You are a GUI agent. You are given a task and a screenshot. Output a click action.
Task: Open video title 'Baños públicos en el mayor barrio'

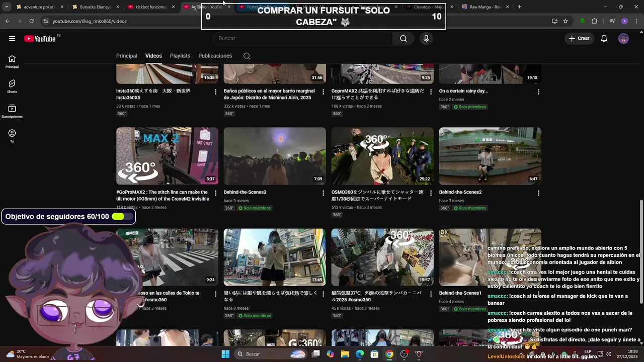click(269, 95)
